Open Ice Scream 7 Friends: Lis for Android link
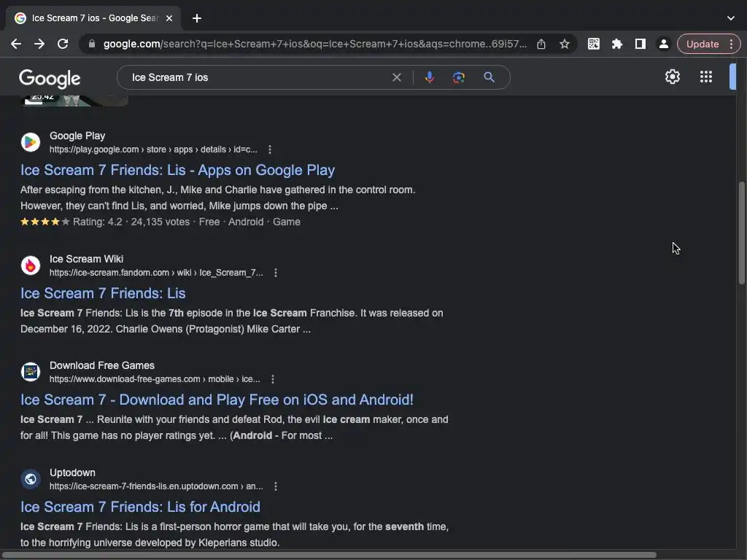The image size is (747, 560). pos(140,507)
